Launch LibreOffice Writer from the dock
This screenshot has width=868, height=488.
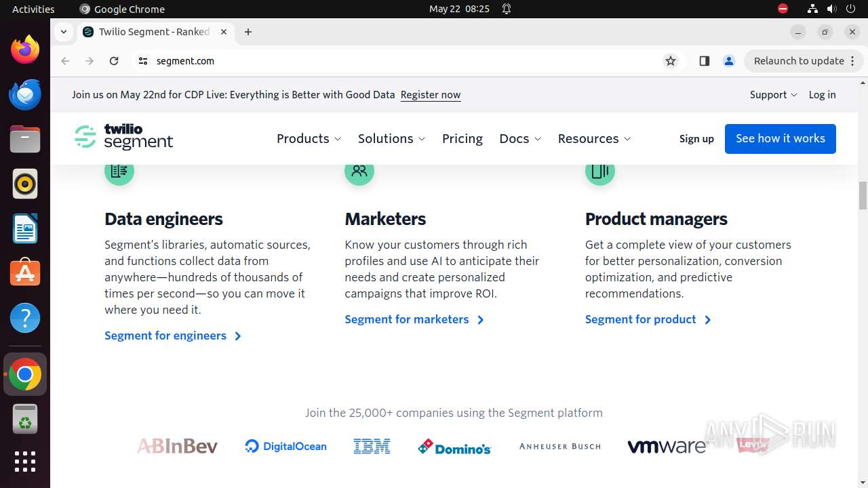click(25, 228)
